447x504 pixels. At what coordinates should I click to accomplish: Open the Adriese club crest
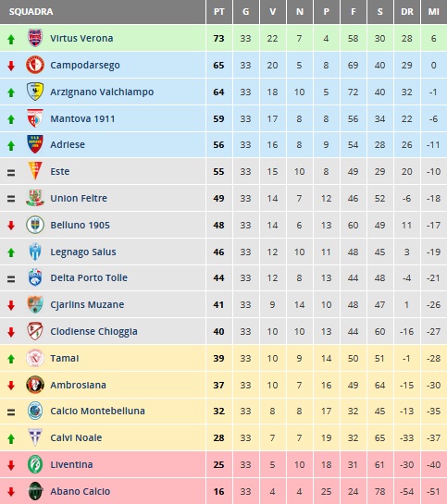tap(35, 144)
